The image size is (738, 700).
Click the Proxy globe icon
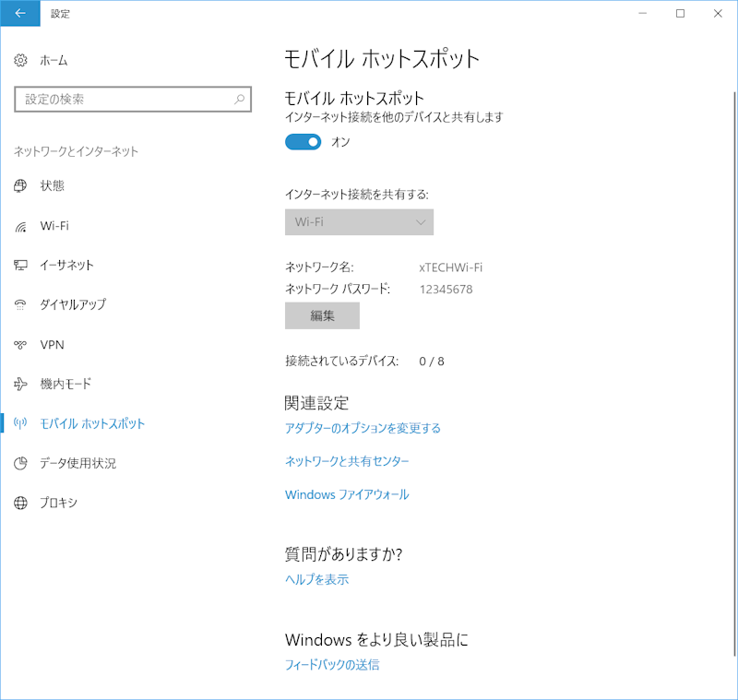point(21,503)
